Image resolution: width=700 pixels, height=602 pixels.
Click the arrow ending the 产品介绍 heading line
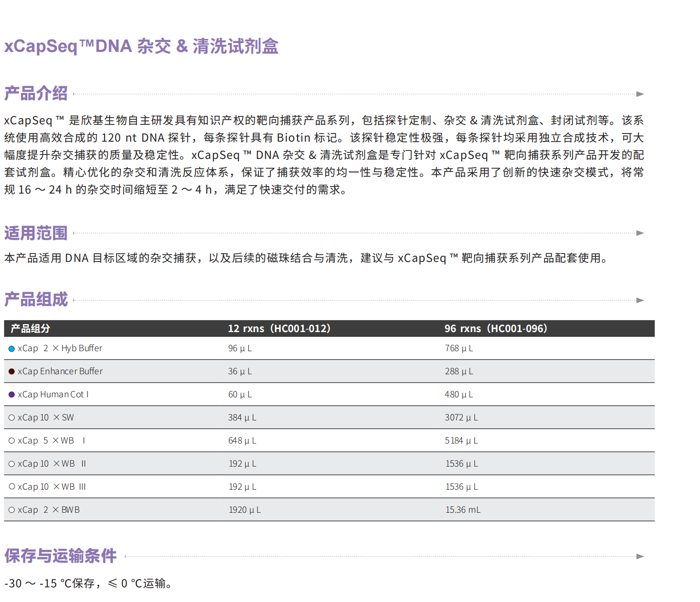click(x=640, y=94)
